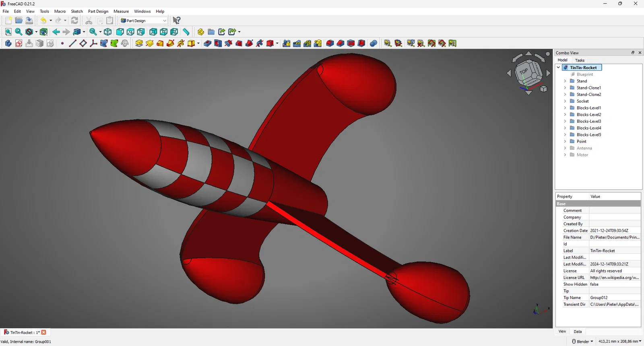Collapse the TinTin-Rocket document tree
The image size is (644, 346).
point(558,68)
